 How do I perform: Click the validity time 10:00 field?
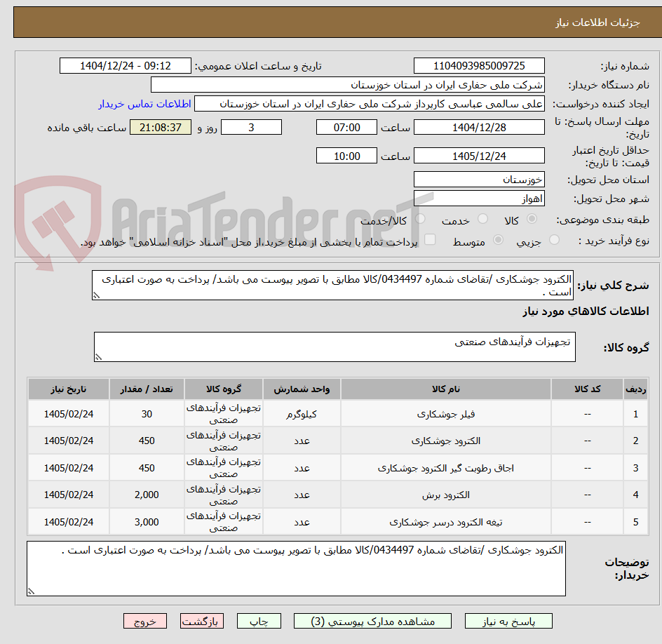[x=346, y=156]
